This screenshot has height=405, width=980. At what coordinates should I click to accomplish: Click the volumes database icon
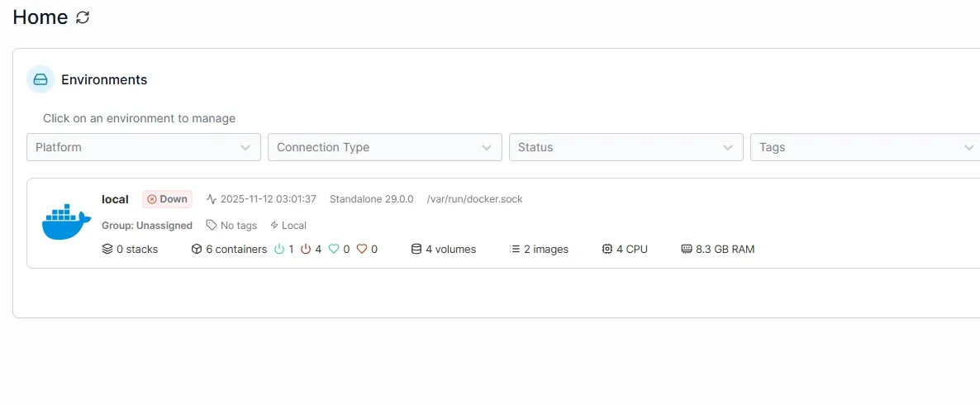[416, 249]
